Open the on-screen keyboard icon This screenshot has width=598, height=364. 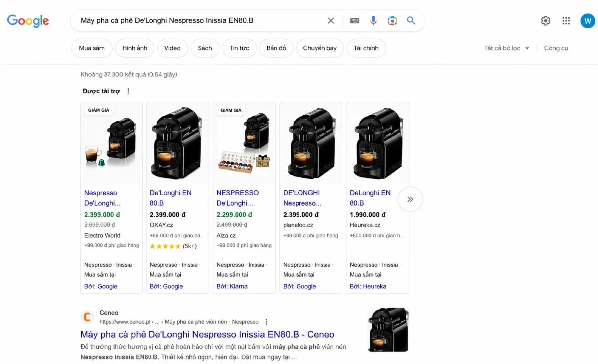[355, 21]
